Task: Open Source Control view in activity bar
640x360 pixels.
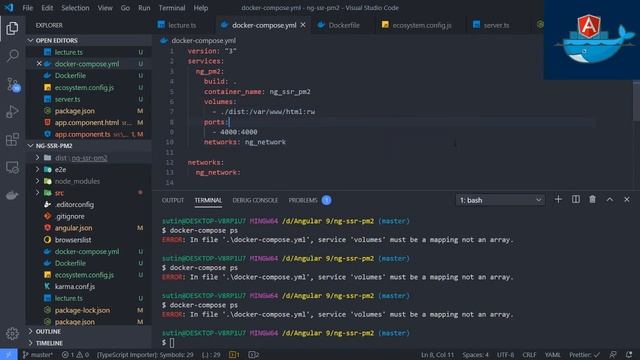Action: [13, 84]
